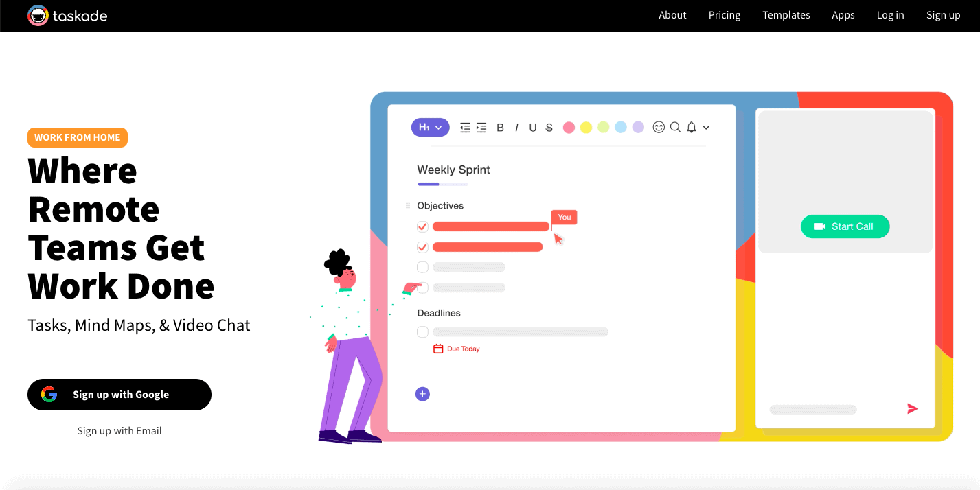Toggle bold formatting with the B icon
Image resolution: width=980 pixels, height=490 pixels.
point(500,128)
